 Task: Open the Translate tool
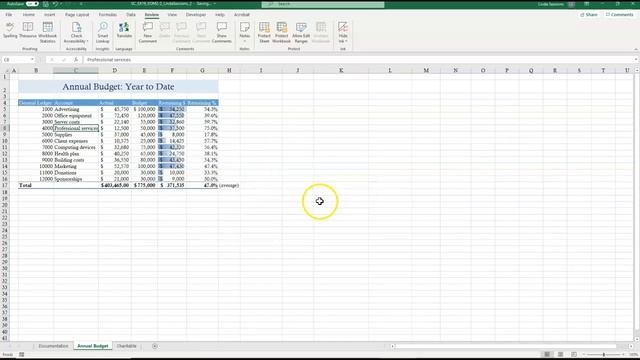point(124,31)
